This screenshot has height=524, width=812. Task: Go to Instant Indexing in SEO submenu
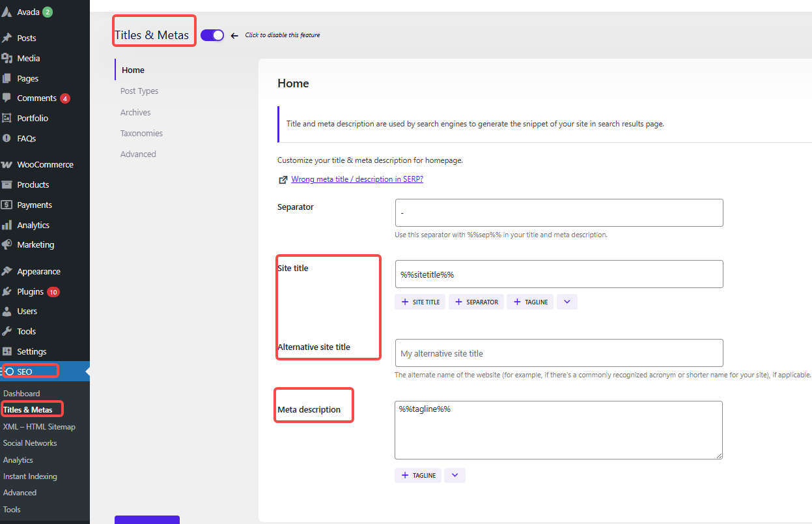pyautogui.click(x=30, y=476)
